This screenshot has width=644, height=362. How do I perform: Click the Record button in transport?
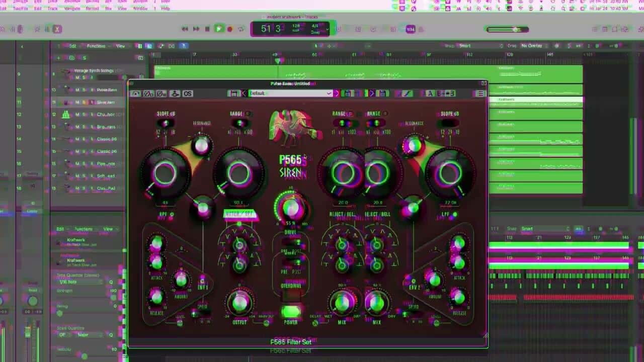(x=230, y=29)
